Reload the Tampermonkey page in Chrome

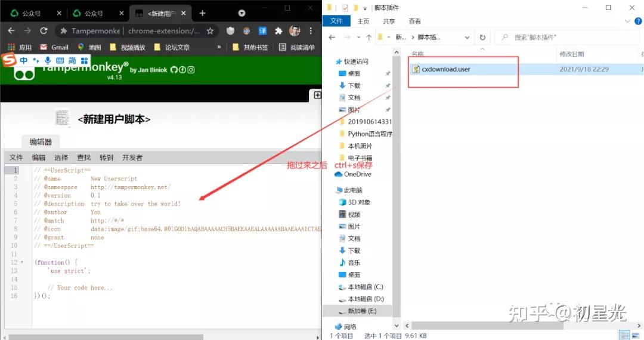[44, 31]
